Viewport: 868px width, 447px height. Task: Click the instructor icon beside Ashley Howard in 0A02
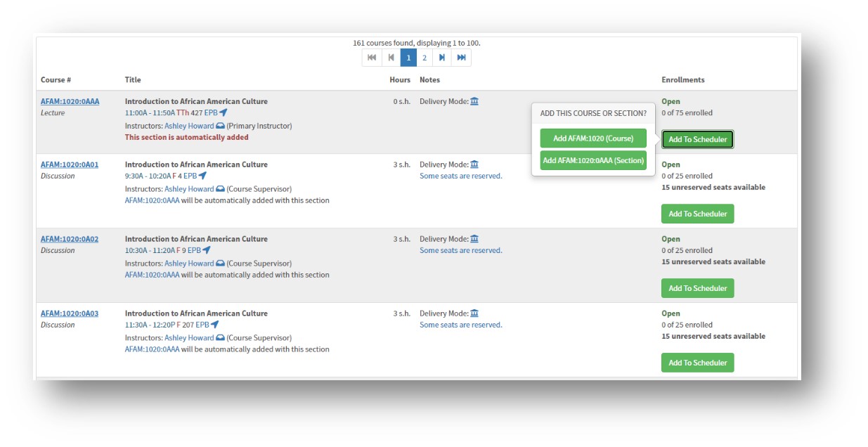click(220, 264)
